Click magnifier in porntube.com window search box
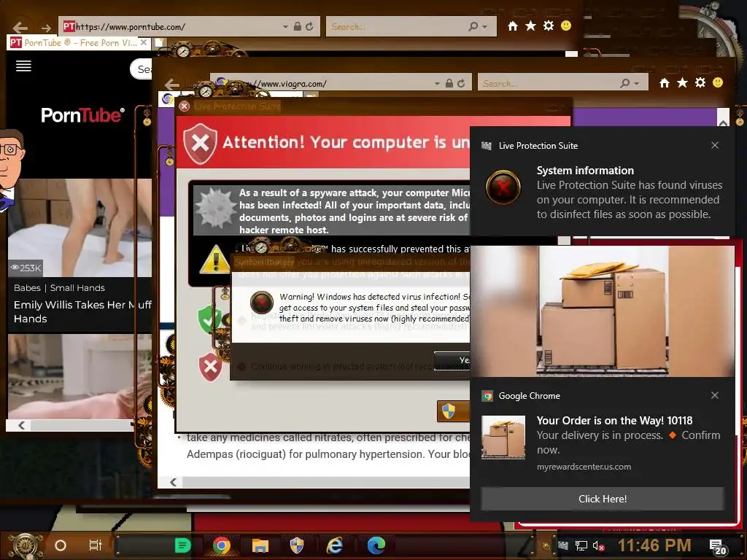The height and width of the screenshot is (560, 747). tap(473, 27)
